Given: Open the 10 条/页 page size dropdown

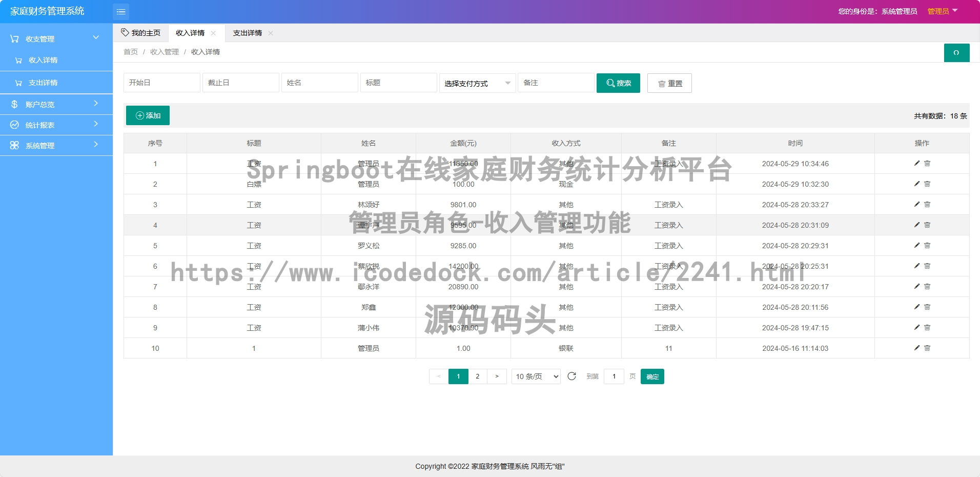Looking at the screenshot, I should (536, 376).
